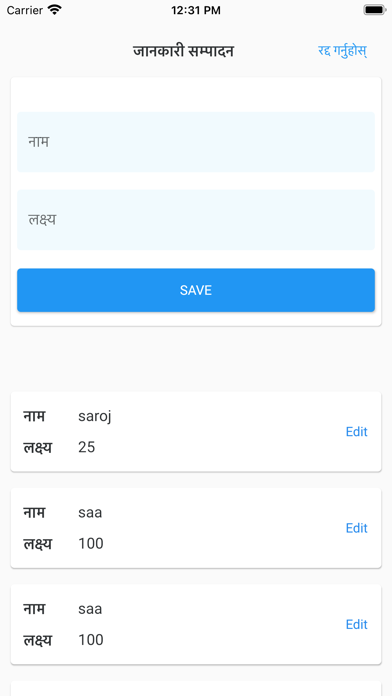This screenshot has height=696, width=392.
Task: Select 100 value in second saa card
Action: (91, 640)
